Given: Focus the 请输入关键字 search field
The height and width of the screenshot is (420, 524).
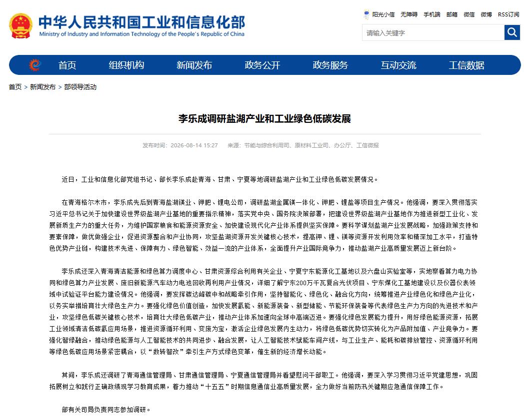Looking at the screenshot, I should point(433,33).
